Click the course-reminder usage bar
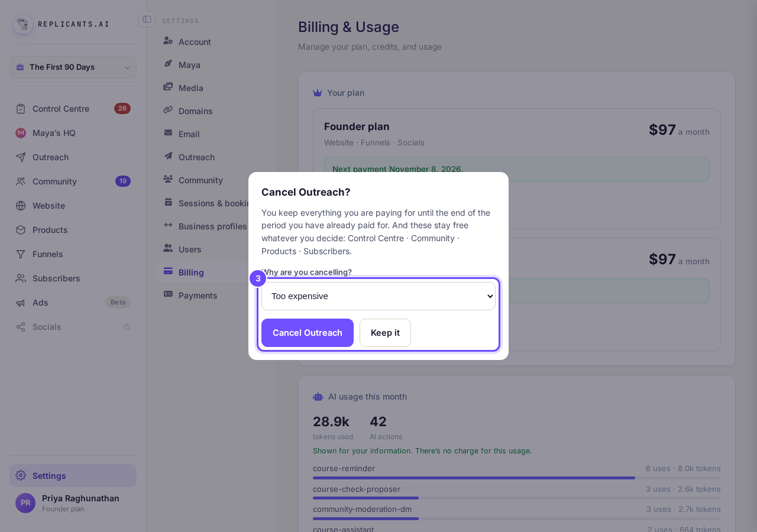 click(517, 478)
